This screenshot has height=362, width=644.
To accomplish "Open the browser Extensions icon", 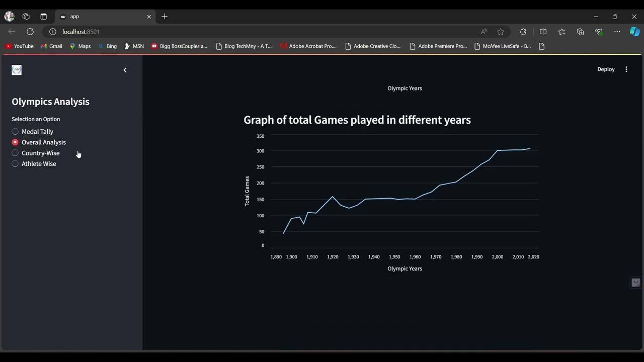I will point(523,32).
